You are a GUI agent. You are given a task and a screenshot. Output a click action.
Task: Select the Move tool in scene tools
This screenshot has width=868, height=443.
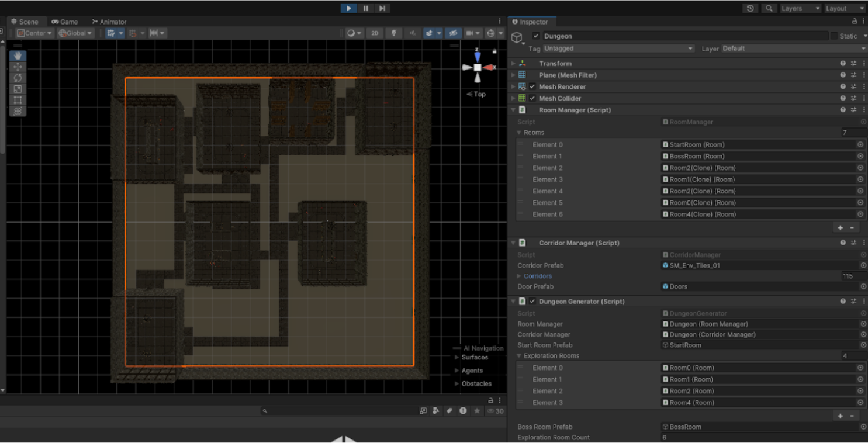[x=18, y=67]
